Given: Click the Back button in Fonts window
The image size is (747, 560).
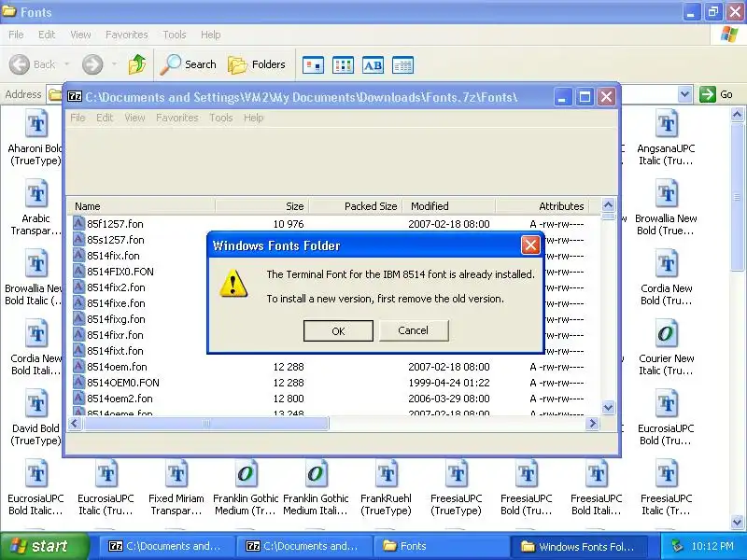Looking at the screenshot, I should (x=33, y=64).
